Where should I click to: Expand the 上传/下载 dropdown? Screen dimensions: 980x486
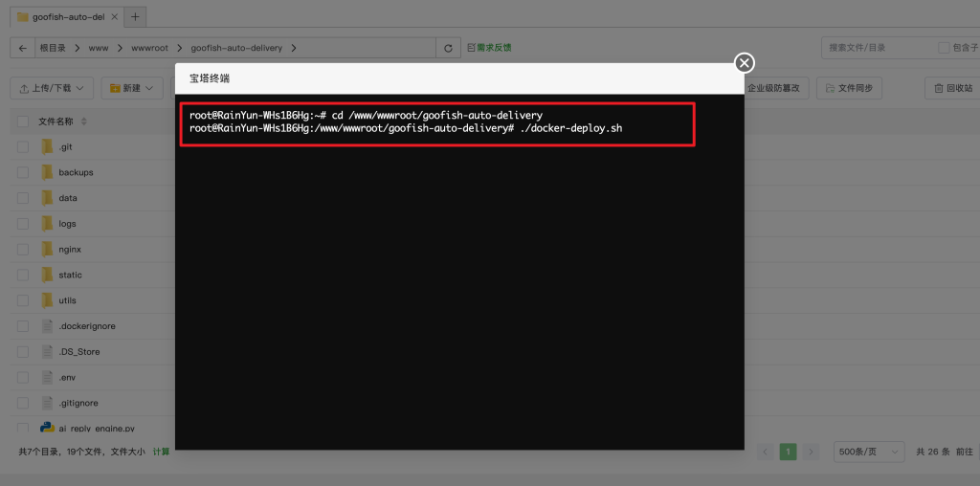52,88
